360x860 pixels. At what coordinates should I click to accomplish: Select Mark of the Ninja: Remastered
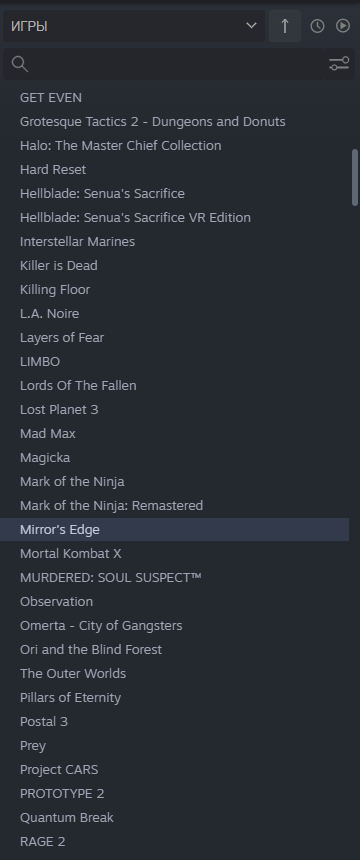(x=175, y=505)
